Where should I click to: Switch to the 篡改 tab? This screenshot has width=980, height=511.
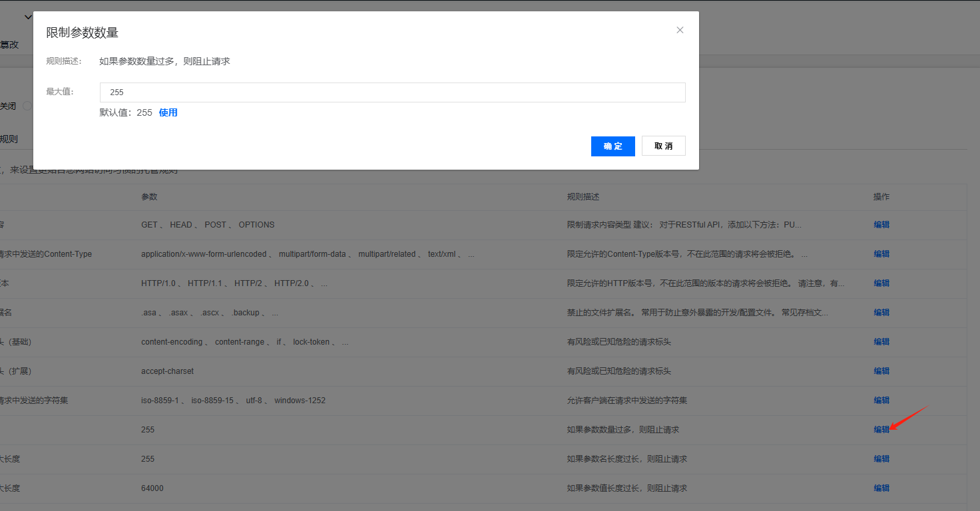9,45
